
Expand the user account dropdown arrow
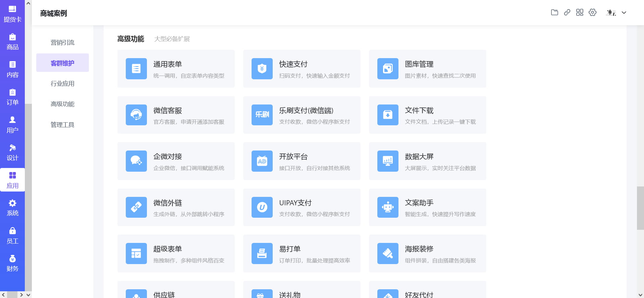tap(624, 13)
